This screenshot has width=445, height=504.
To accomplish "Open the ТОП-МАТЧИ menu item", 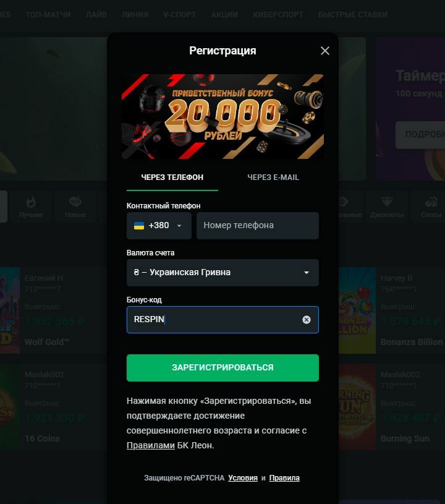I will click(48, 15).
